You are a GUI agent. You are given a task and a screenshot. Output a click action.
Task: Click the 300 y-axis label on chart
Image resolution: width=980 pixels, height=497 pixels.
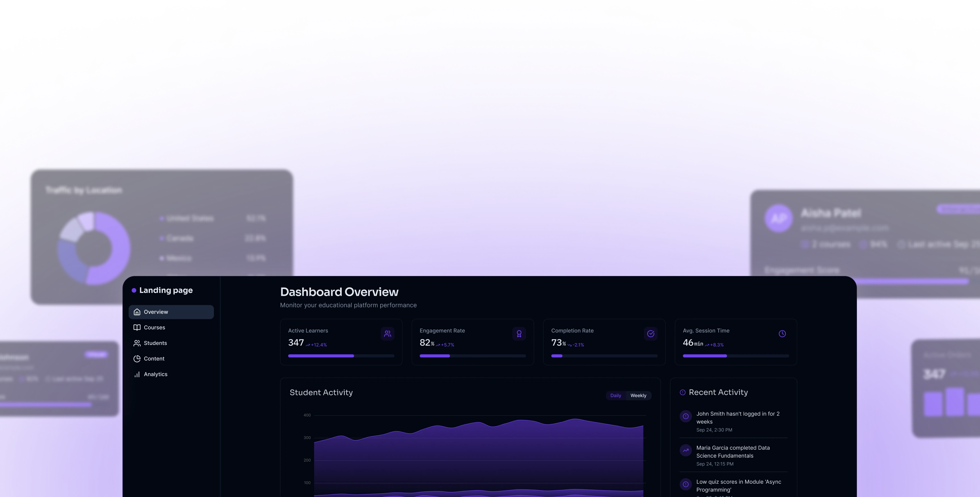(307, 438)
